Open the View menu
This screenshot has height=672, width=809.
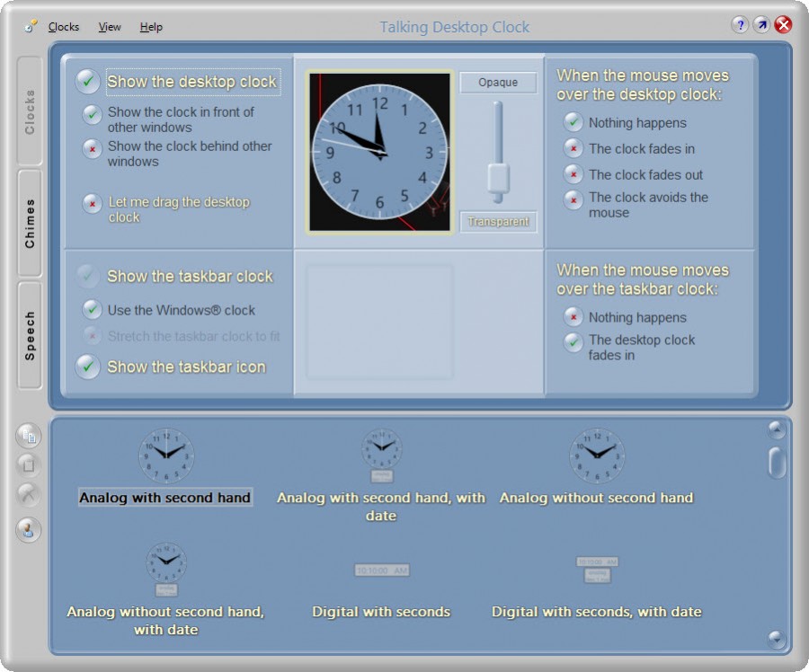click(x=110, y=27)
